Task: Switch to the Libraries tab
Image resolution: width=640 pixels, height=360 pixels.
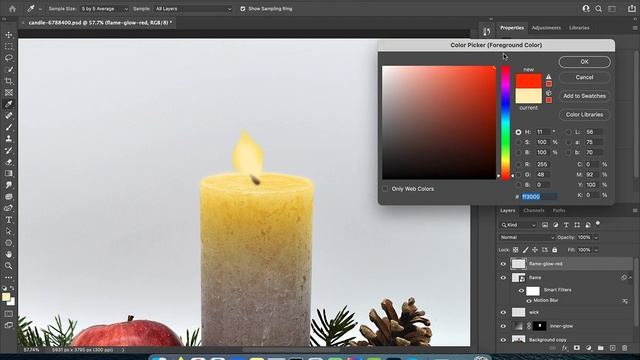Action: [579, 28]
